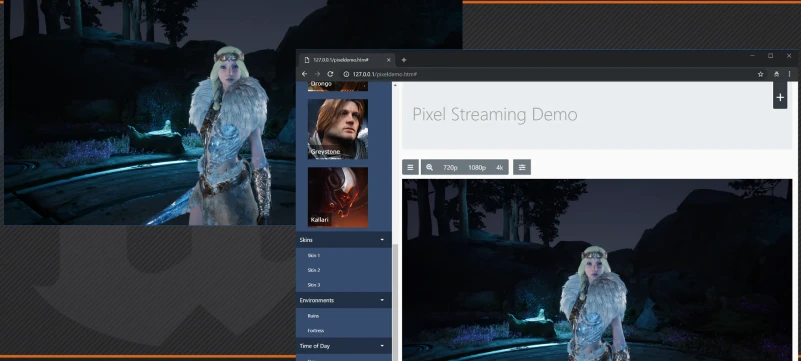
Task: Collapse the Time of Day section
Action: tap(344, 346)
